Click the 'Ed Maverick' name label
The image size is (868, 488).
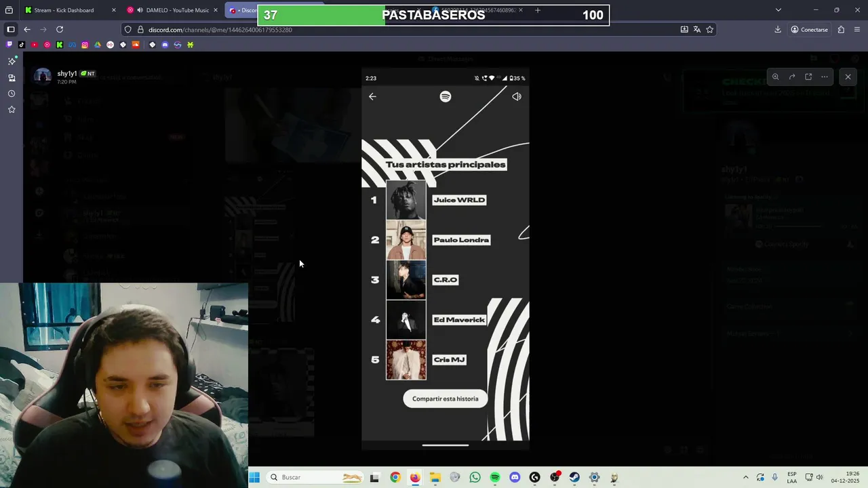(x=459, y=320)
